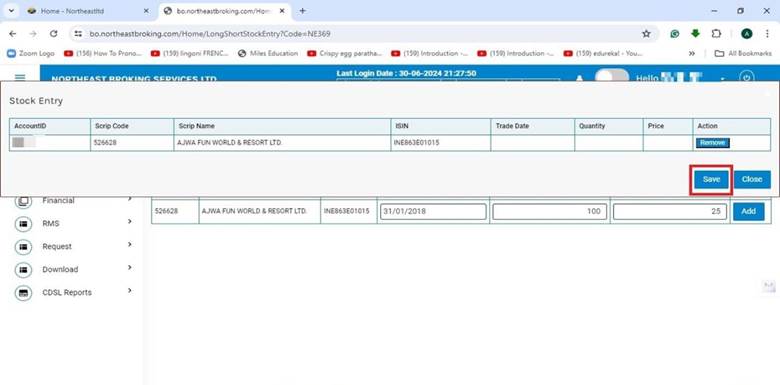Expand the CDSL Reports chevron
The width and height of the screenshot is (780, 385).
(129, 290)
